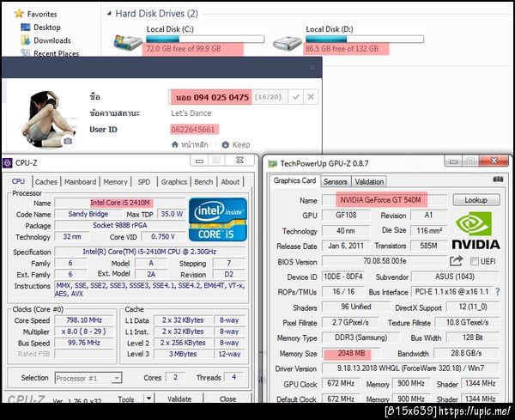Switch to the Caches tab

point(46,182)
